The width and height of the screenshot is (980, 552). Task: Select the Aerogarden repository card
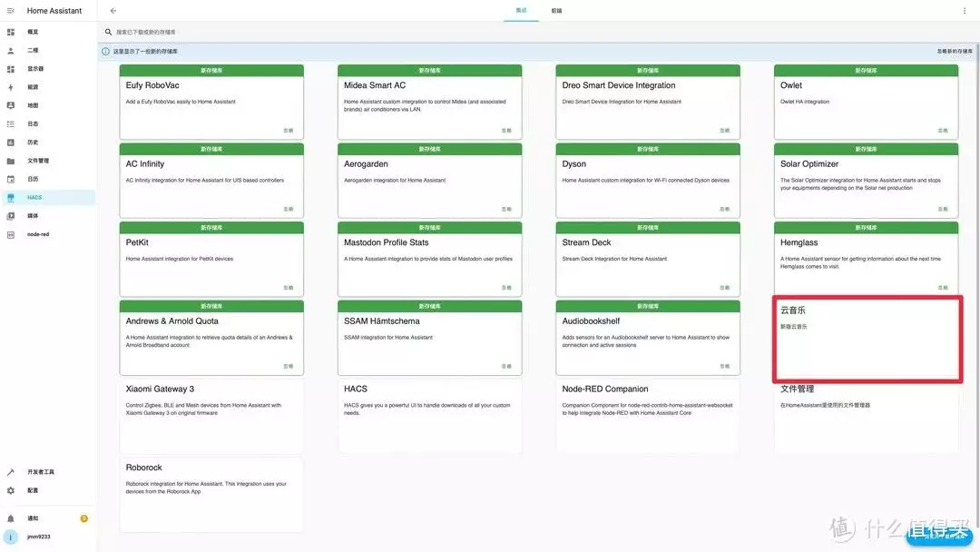pyautogui.click(x=429, y=181)
